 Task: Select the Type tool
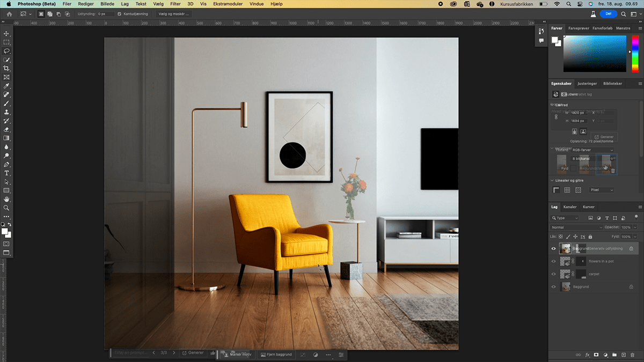[6, 173]
